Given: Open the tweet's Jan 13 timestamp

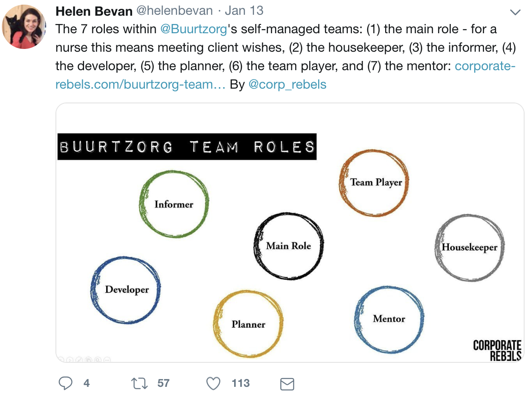Looking at the screenshot, I should (x=244, y=11).
